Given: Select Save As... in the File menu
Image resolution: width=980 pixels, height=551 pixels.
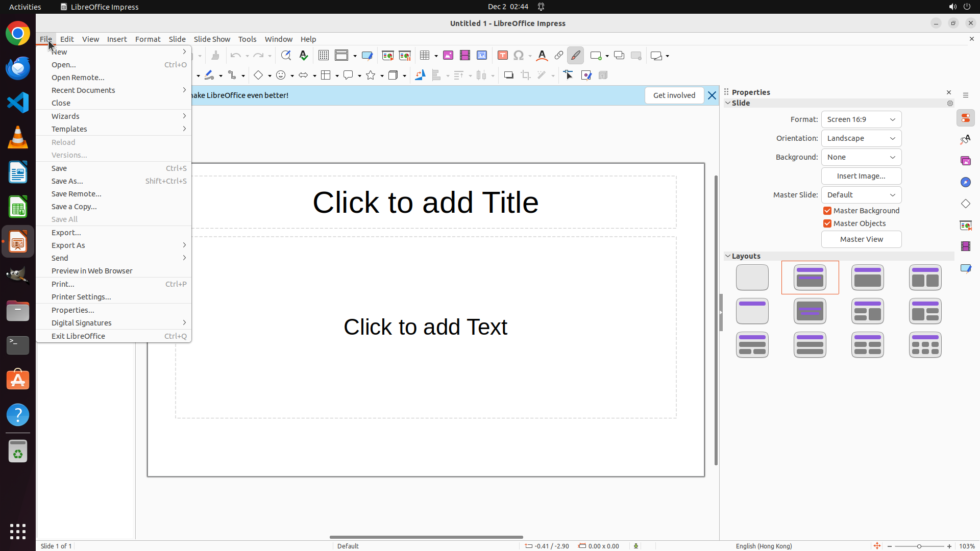Looking at the screenshot, I should pyautogui.click(x=67, y=181).
